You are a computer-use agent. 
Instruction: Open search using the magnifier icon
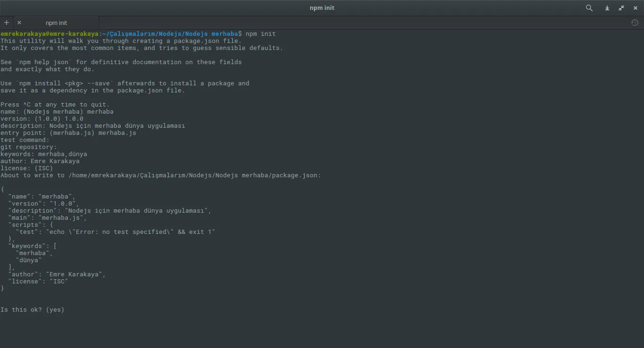point(589,8)
